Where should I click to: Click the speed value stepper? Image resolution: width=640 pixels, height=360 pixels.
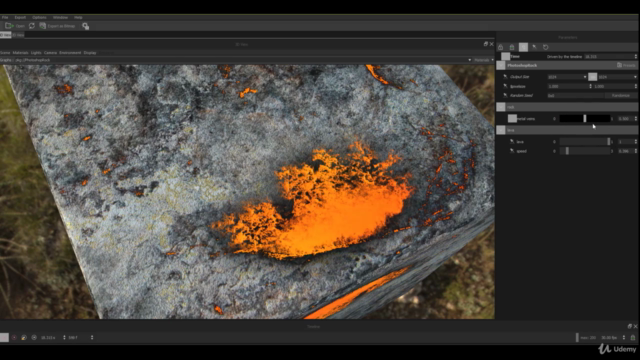tap(636, 151)
